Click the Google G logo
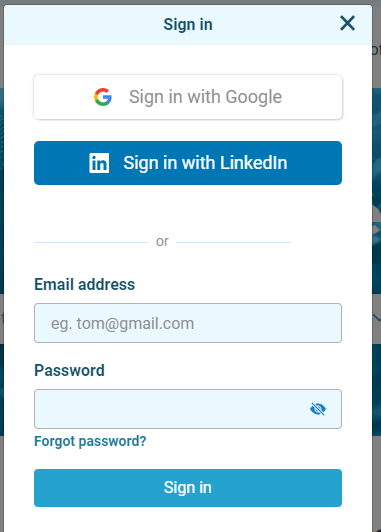Image resolution: width=381 pixels, height=532 pixels. 103,97
